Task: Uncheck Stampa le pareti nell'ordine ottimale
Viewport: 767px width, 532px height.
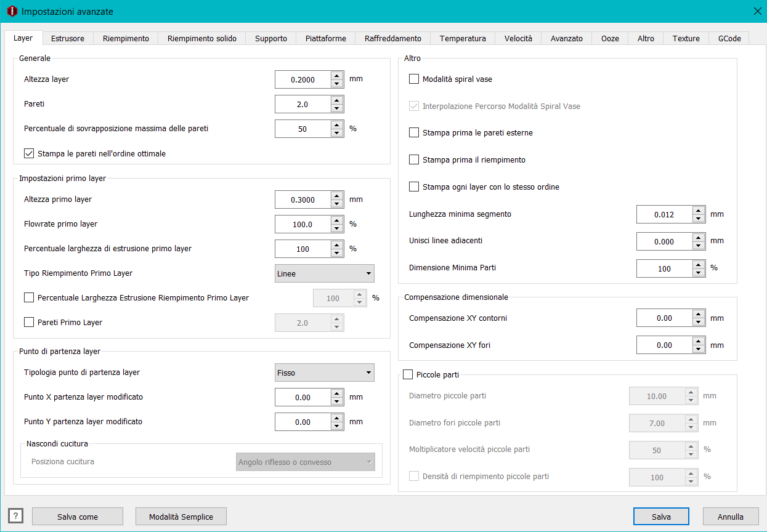Action: pos(29,153)
